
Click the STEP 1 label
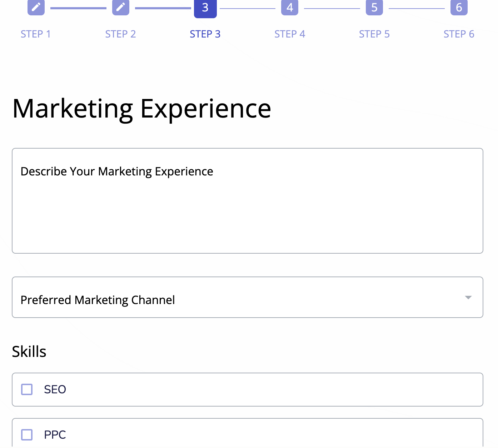36,34
